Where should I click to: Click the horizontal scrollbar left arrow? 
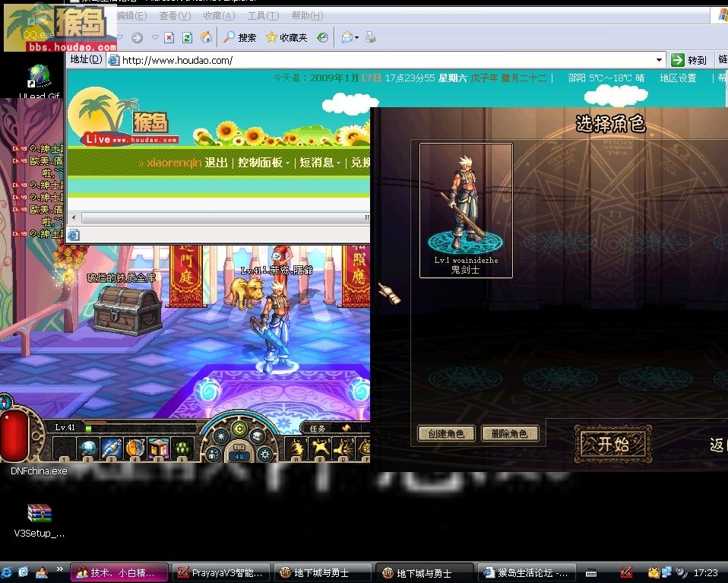[x=74, y=217]
